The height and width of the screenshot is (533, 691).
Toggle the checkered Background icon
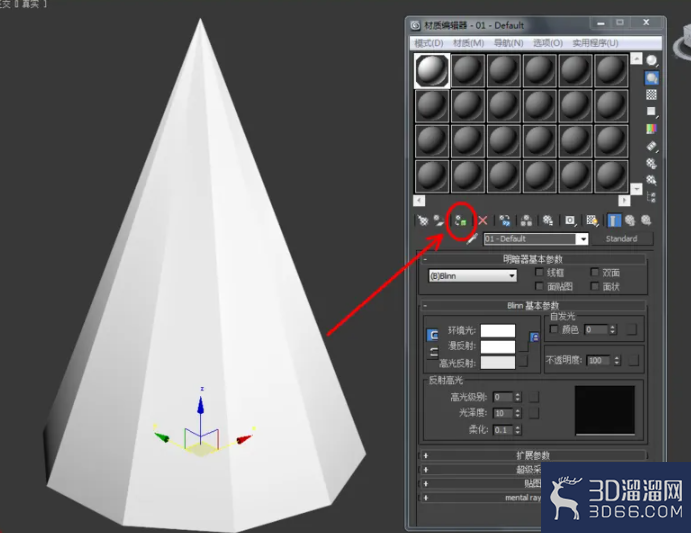point(652,94)
